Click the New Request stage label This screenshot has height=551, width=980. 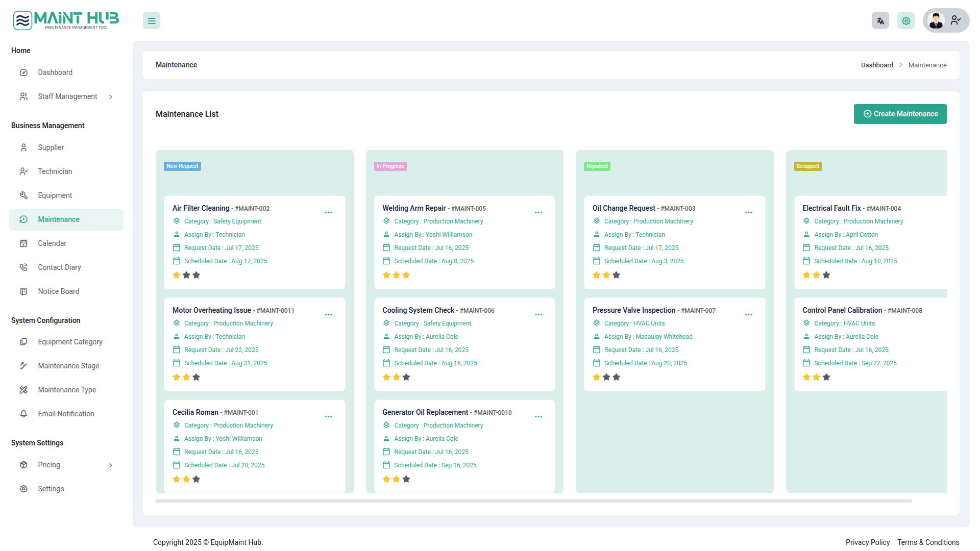[182, 166]
